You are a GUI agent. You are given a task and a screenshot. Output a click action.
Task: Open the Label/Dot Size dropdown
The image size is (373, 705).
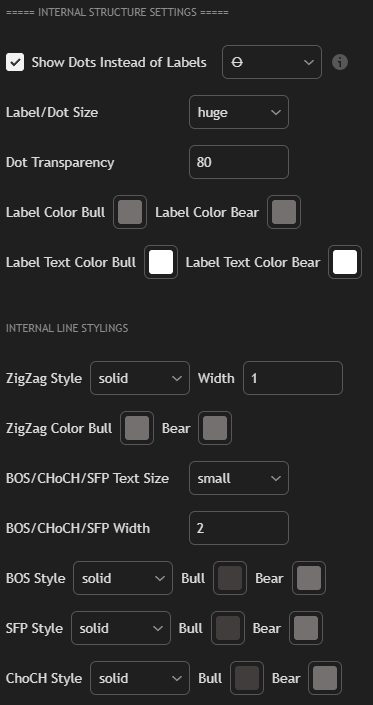tap(239, 112)
